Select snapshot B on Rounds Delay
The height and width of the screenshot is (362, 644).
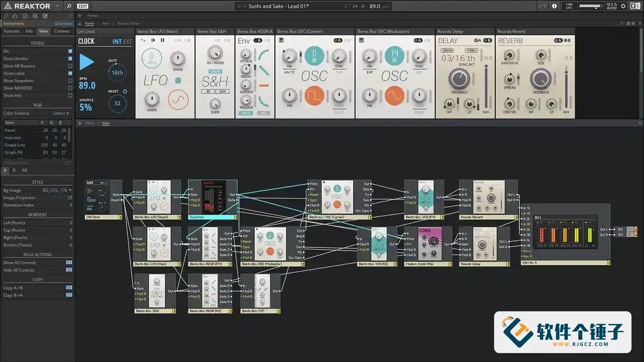(x=487, y=40)
